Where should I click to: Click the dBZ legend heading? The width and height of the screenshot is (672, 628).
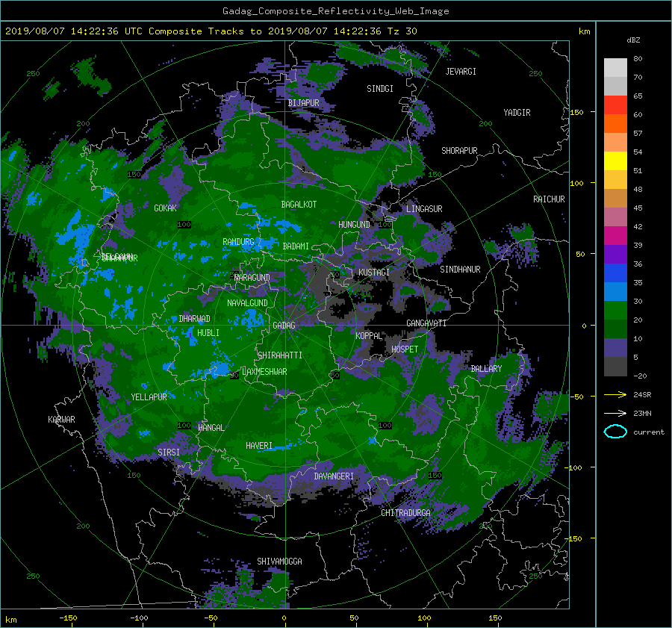tap(633, 40)
